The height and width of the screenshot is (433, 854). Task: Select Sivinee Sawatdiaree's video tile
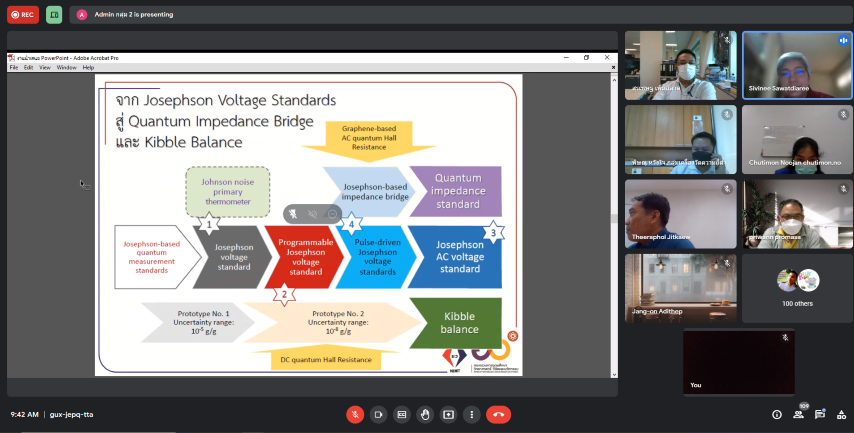point(797,65)
